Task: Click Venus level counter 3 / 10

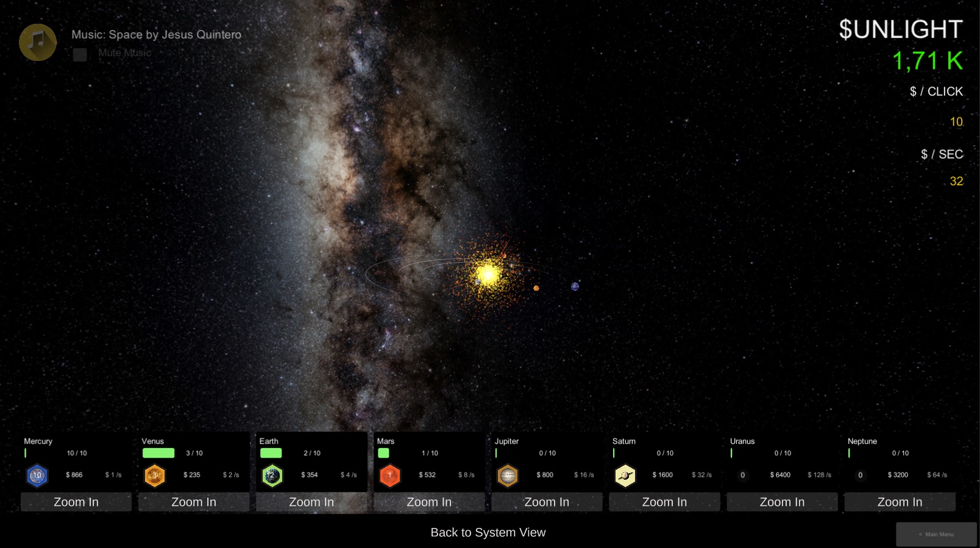Action: click(x=194, y=453)
